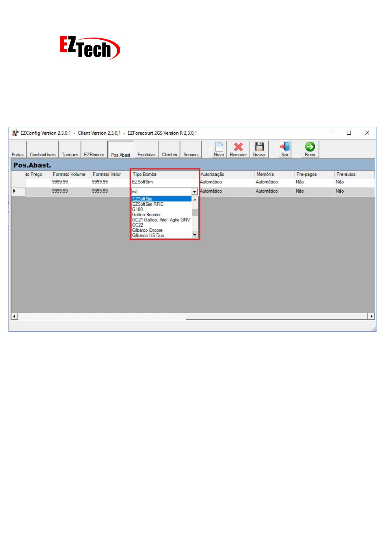Open the Tipo Bomba combo box arrow
This screenshot has width=392, height=555.
194,192
